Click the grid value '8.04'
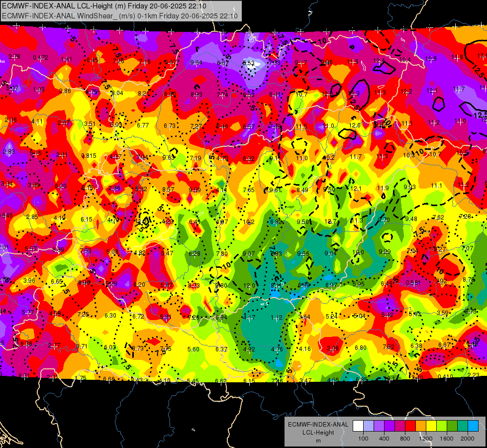The height and width of the screenshot is (448, 487). point(117,93)
